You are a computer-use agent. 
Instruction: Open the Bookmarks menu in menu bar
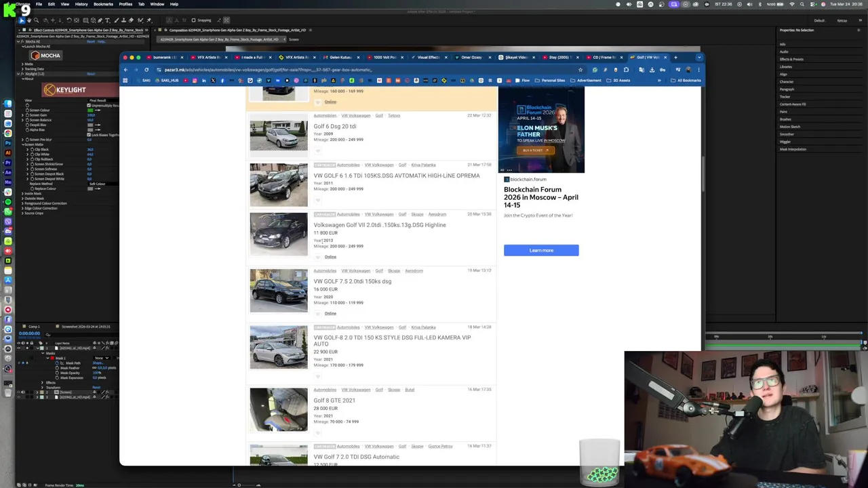[x=103, y=4]
